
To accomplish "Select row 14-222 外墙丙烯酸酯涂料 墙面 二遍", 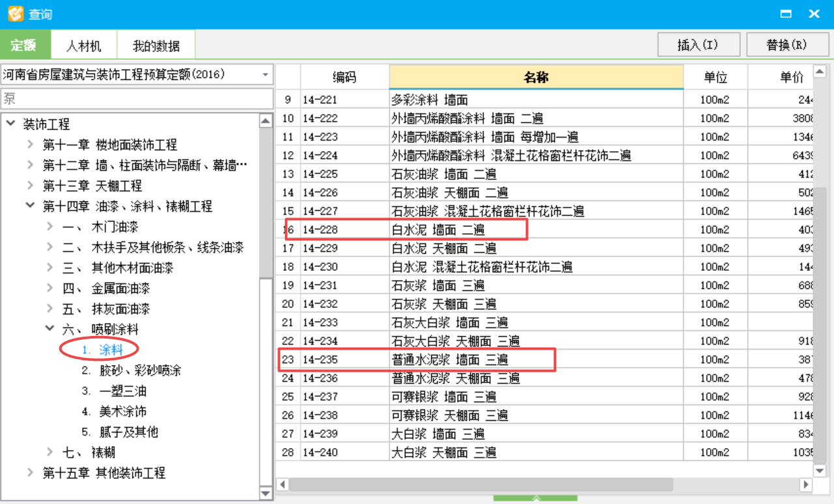I will pos(545,119).
